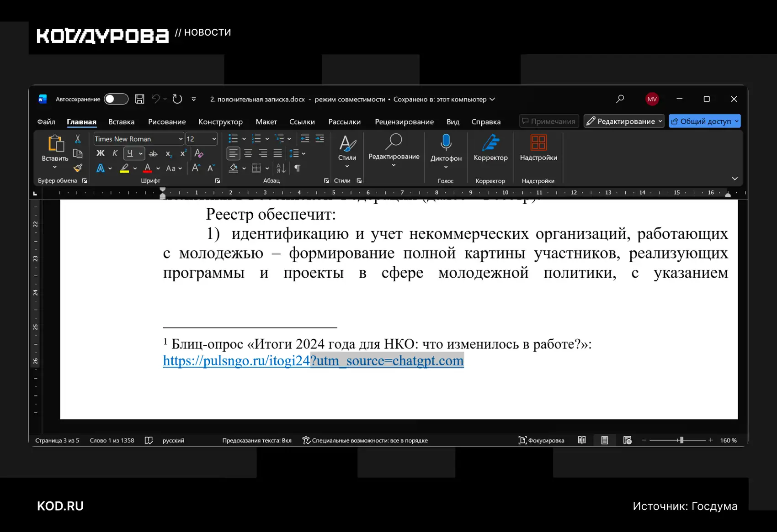Open the Вставка tab
This screenshot has width=777, height=532.
coord(122,122)
